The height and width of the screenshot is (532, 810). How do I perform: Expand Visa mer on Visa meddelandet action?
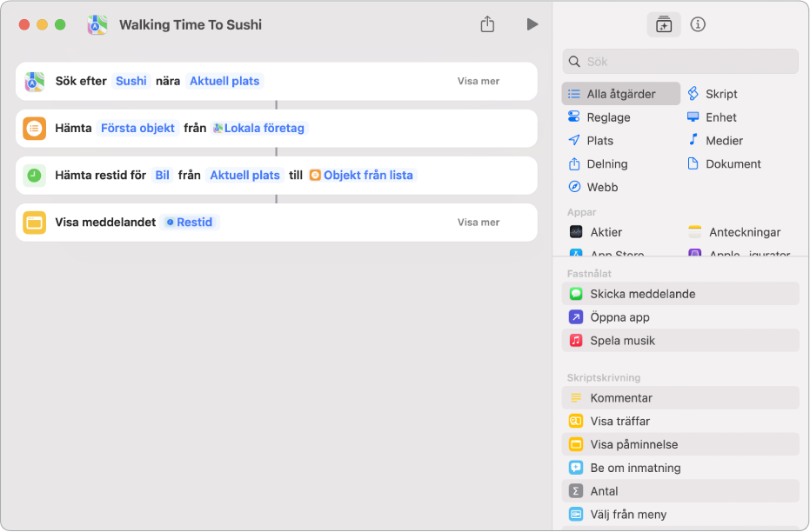coord(479,223)
